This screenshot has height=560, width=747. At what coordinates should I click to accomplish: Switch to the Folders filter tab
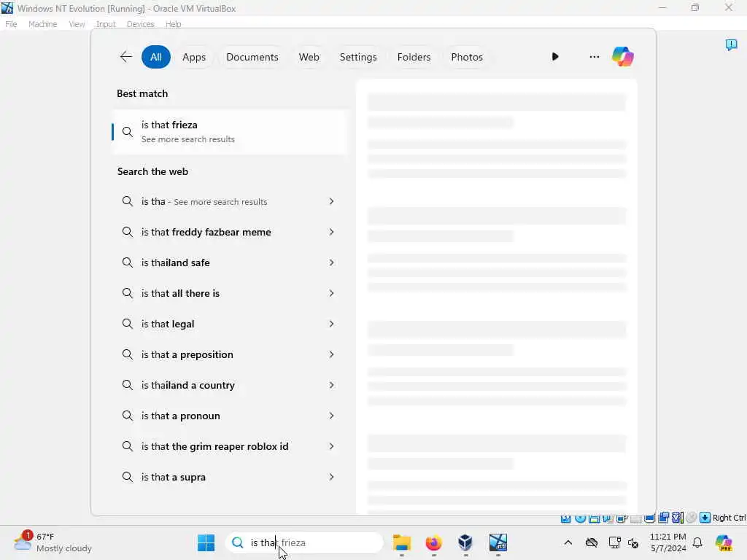414,57
